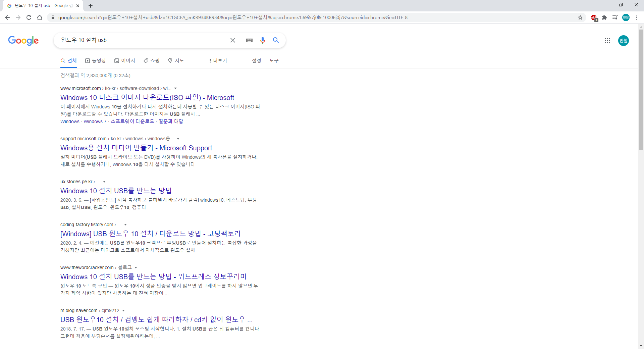Click the browser back arrow
Image resolution: width=644 pixels, height=349 pixels.
7,17
